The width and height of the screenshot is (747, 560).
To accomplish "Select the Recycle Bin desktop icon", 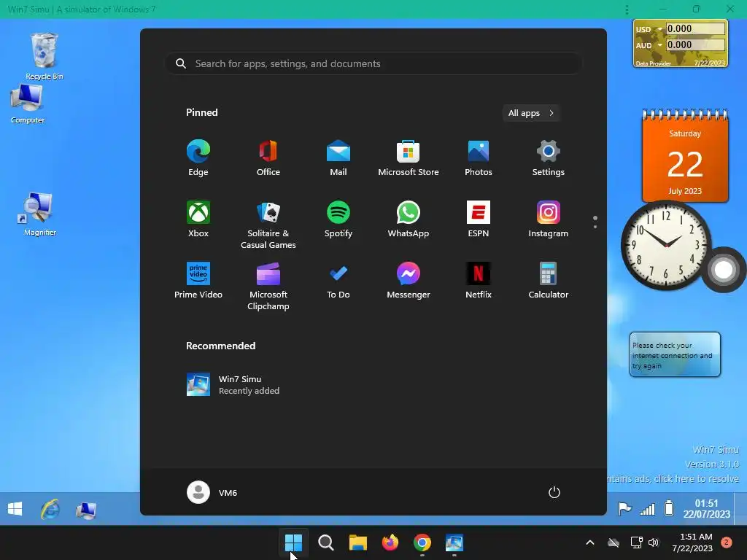I will (x=44, y=56).
